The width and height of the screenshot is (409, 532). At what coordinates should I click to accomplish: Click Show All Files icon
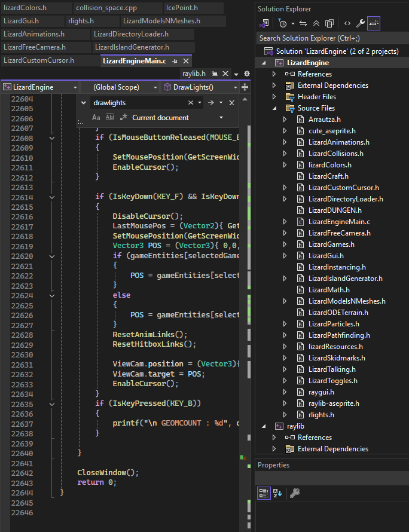[329, 24]
